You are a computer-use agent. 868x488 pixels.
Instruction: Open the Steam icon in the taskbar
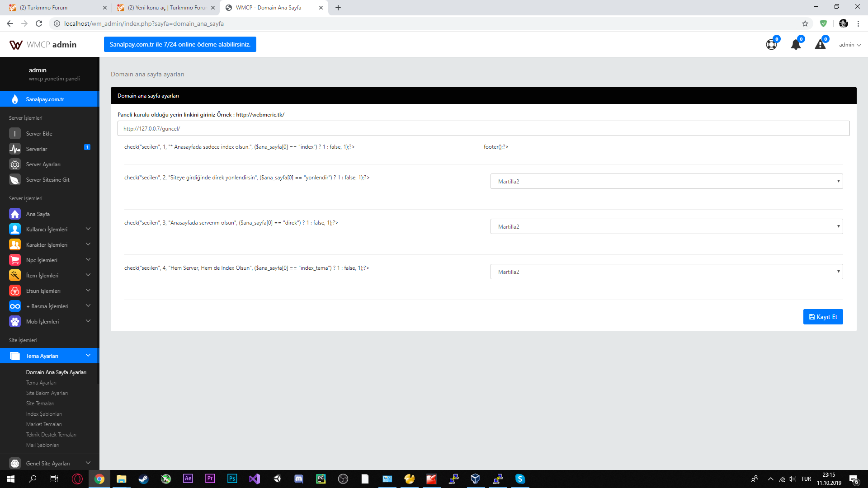[x=143, y=479]
